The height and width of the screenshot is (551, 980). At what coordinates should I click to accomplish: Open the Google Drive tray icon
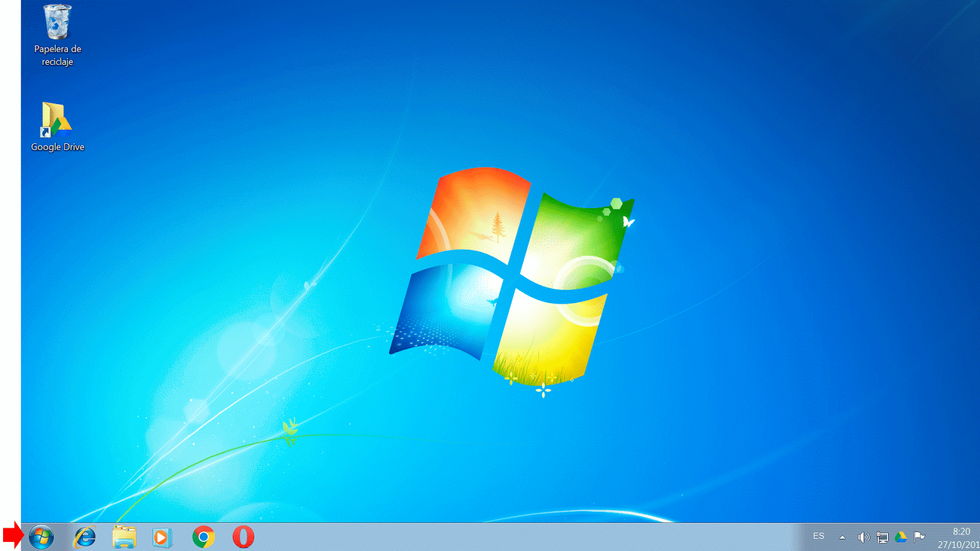[x=900, y=537]
